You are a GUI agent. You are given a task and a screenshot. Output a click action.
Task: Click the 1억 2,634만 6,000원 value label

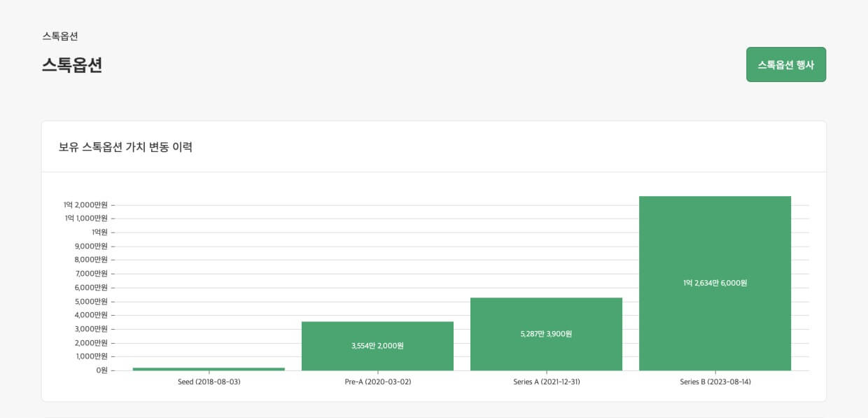tap(715, 284)
